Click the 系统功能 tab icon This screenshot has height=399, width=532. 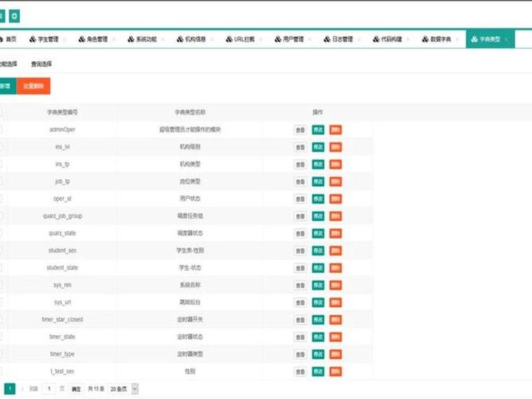pyautogui.click(x=131, y=39)
